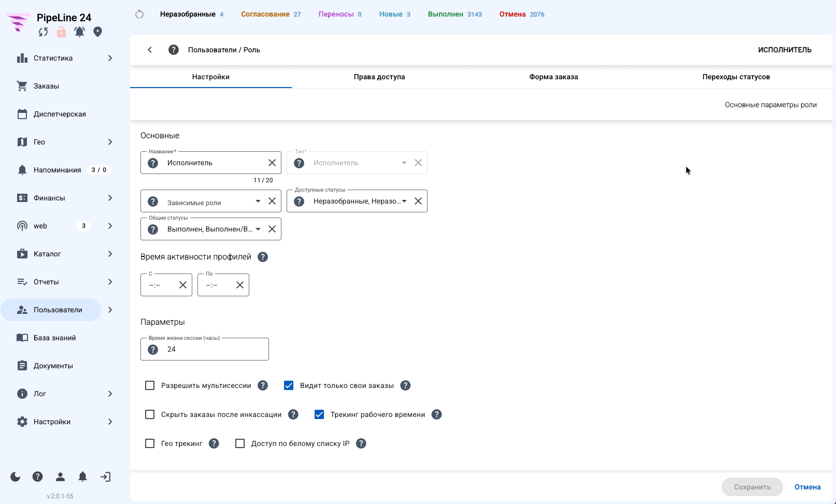Click the lock icon under PipeLine 24

(x=61, y=32)
